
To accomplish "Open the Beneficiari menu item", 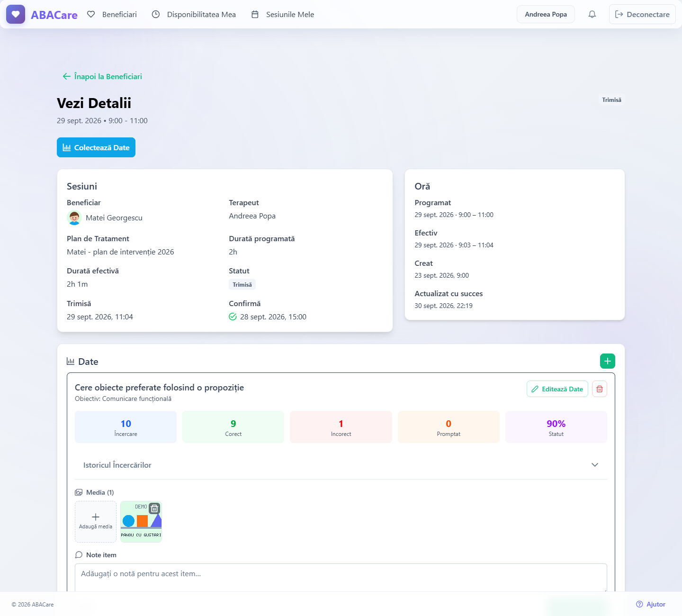I will (x=112, y=14).
